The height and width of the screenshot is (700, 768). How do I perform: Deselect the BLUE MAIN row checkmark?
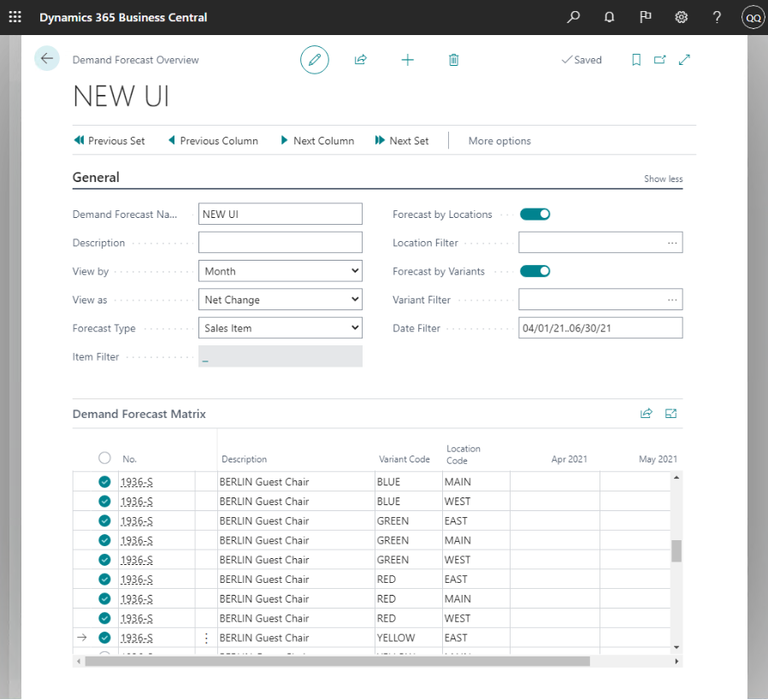click(104, 482)
